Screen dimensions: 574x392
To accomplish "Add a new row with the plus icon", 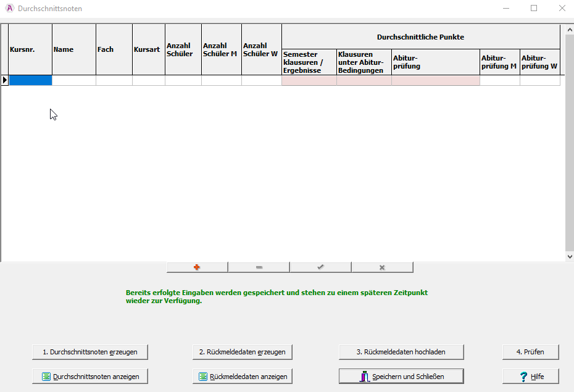I will 197,267.
